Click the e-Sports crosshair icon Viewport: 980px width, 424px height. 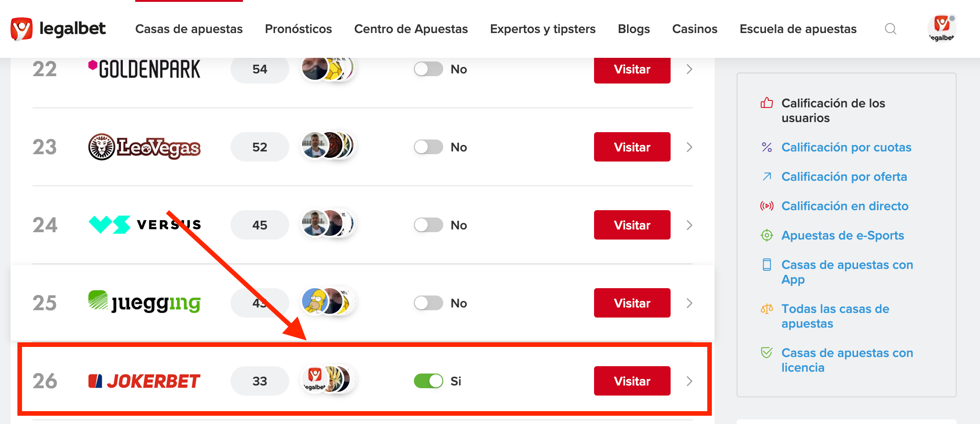click(766, 235)
